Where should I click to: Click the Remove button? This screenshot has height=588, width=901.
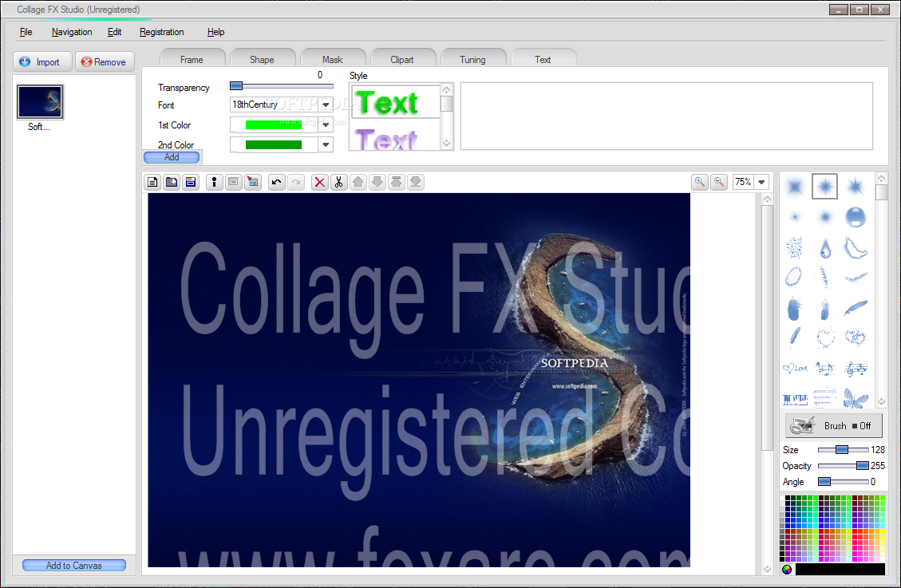(105, 61)
